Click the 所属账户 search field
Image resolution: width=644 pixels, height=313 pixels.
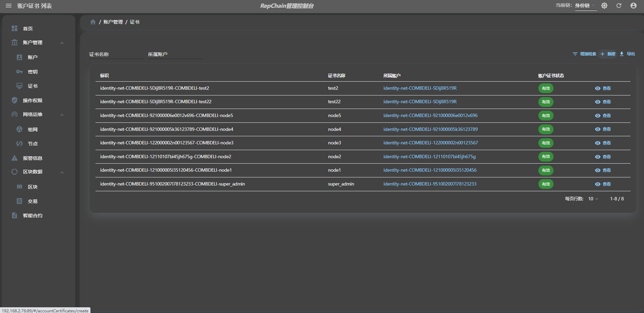click(x=175, y=54)
